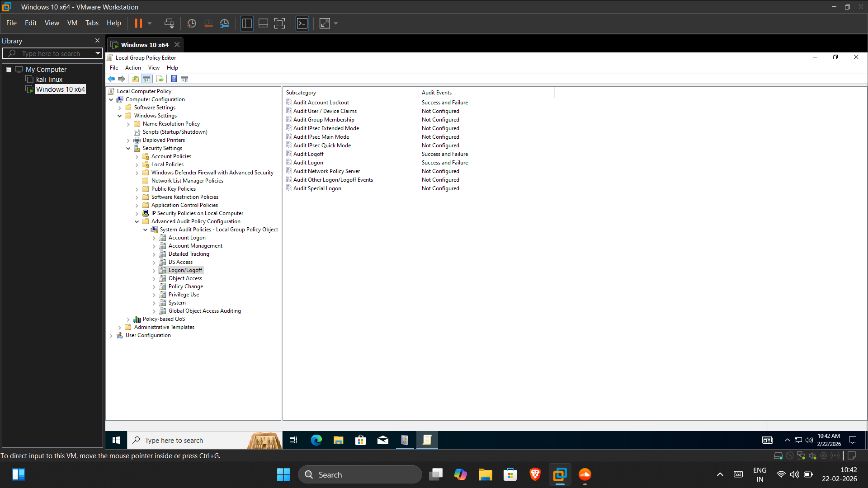
Task: Open the Library search dropdown arrow
Action: coord(98,53)
